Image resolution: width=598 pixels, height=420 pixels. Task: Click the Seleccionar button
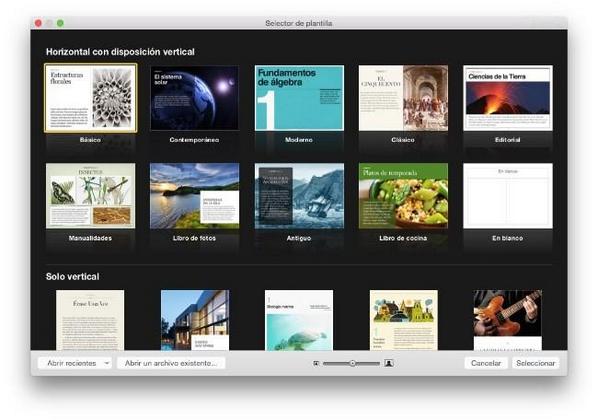coord(536,363)
